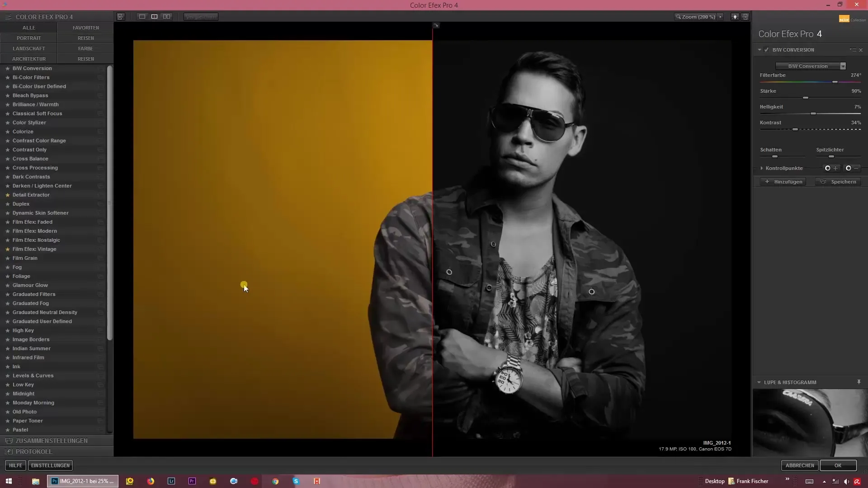Unfavorite the Detail Extractor filter star

coord(7,195)
